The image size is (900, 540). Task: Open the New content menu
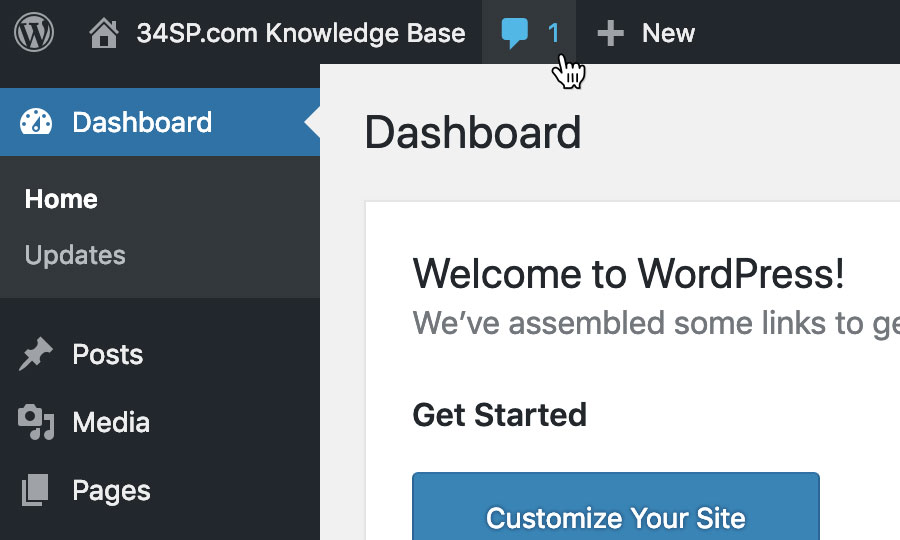(668, 33)
